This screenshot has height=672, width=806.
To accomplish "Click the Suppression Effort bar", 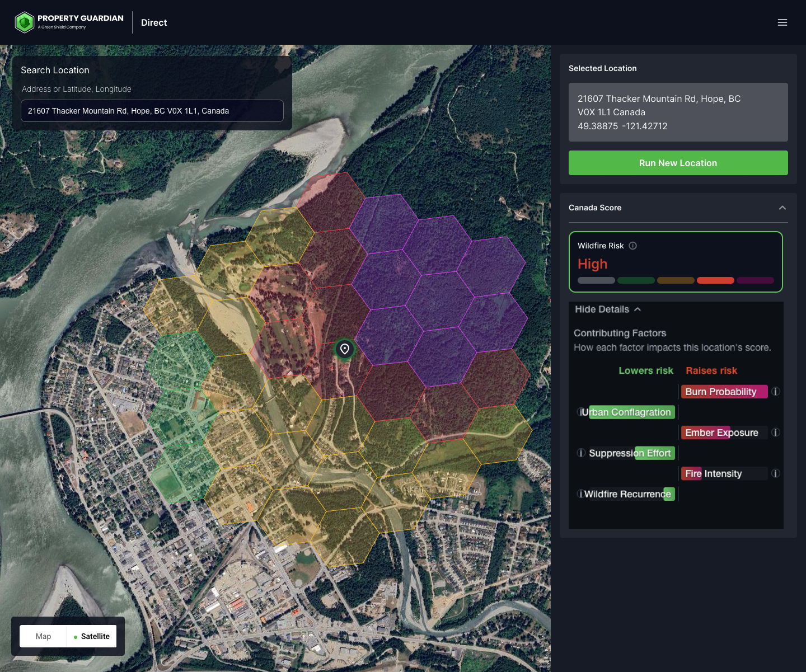I will [x=632, y=453].
